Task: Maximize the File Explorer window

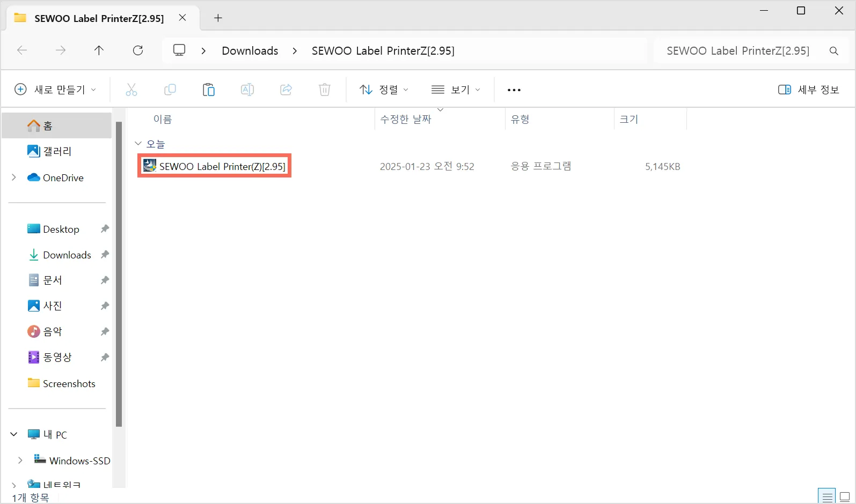Action: (801, 11)
